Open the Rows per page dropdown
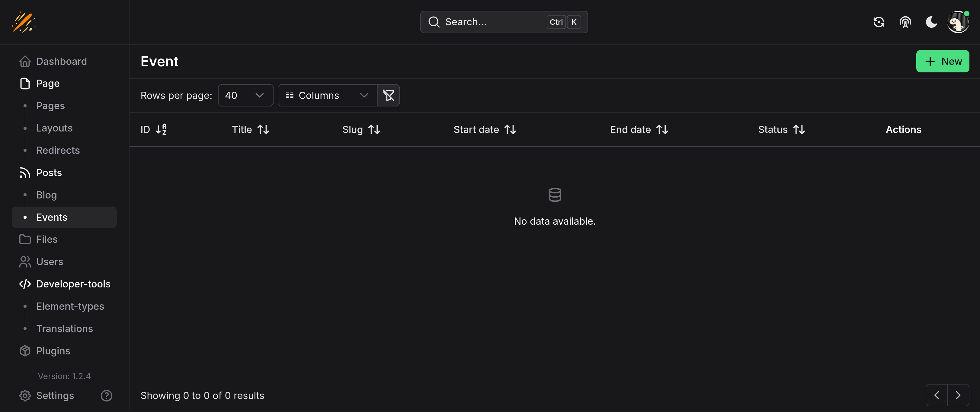 [x=245, y=95]
